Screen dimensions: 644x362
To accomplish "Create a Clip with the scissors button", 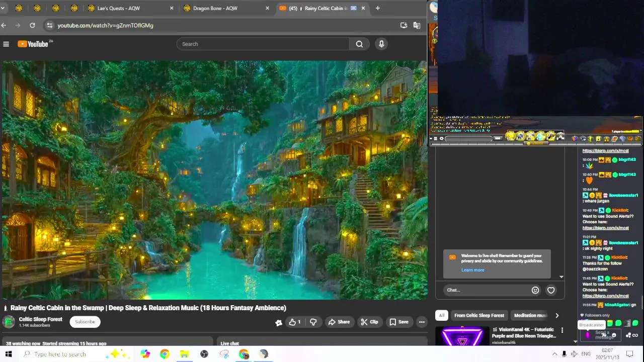I will click(x=370, y=322).
